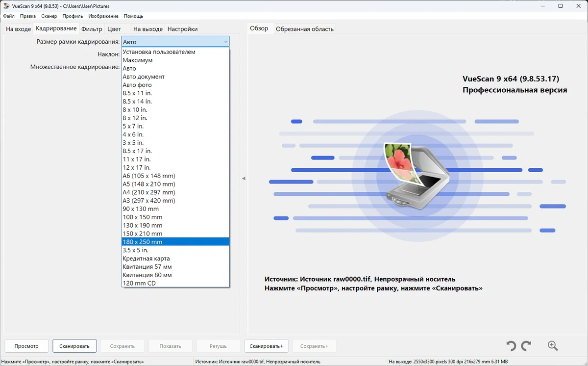This screenshot has width=588, height=366.
Task: Open the Изображение menu
Action: pyautogui.click(x=103, y=16)
